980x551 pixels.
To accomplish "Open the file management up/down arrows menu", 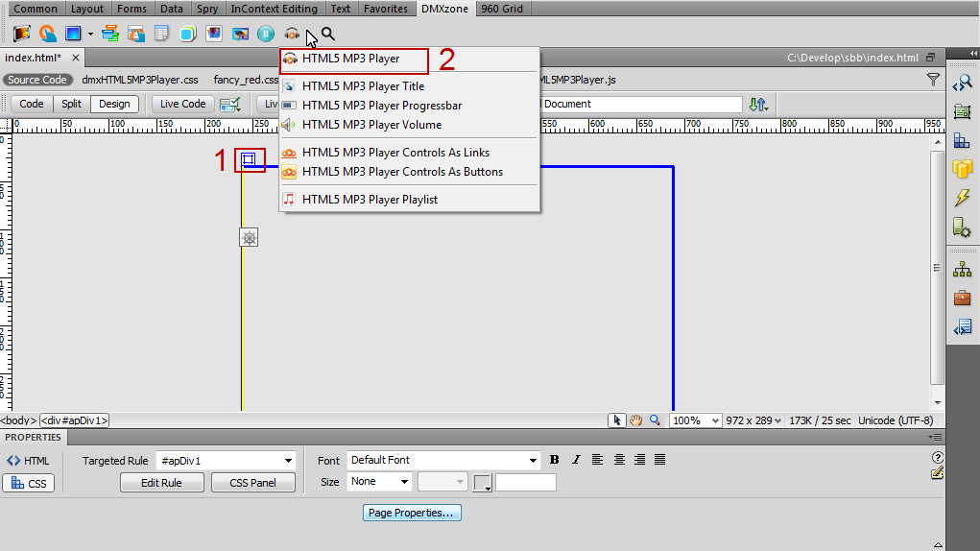I will coord(758,105).
